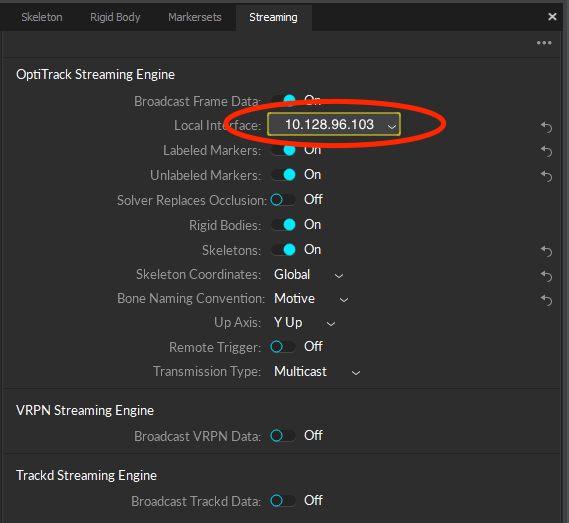The image size is (569, 523).
Task: Toggle Broadcast Frame Data switch
Action: coord(284,100)
